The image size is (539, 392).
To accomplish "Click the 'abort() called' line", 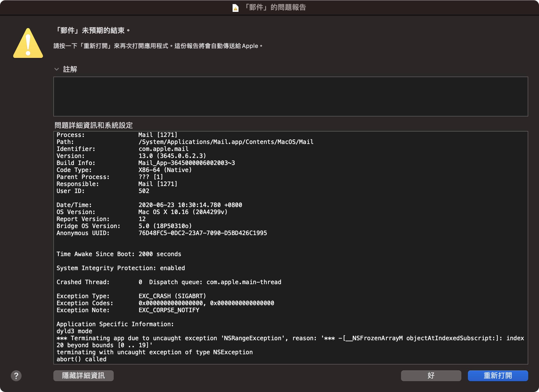I will tap(81, 359).
